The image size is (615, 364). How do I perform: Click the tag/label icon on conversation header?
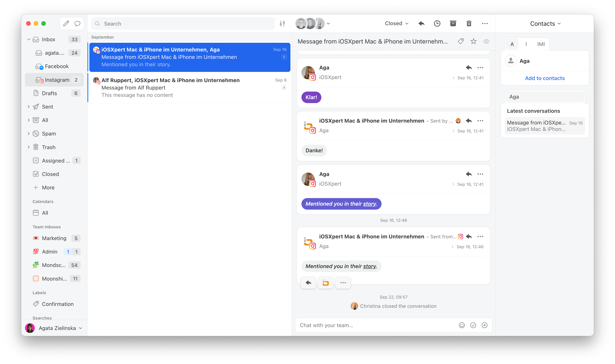point(461,42)
